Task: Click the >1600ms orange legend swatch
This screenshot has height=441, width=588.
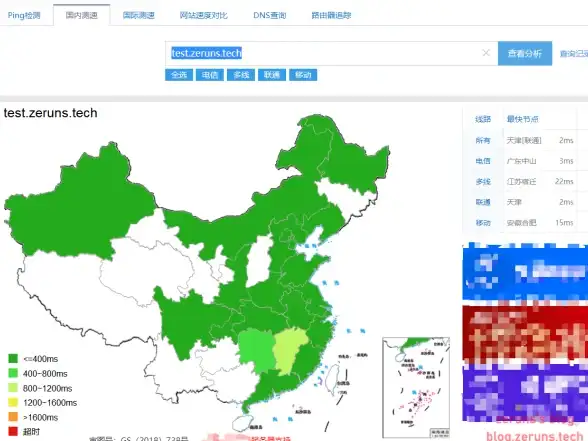Action: (13, 417)
